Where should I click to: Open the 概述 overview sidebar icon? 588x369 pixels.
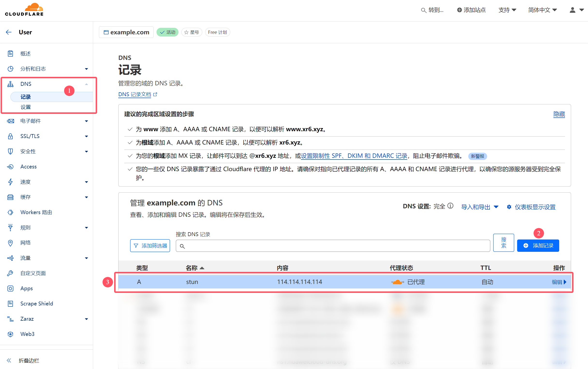[10, 53]
